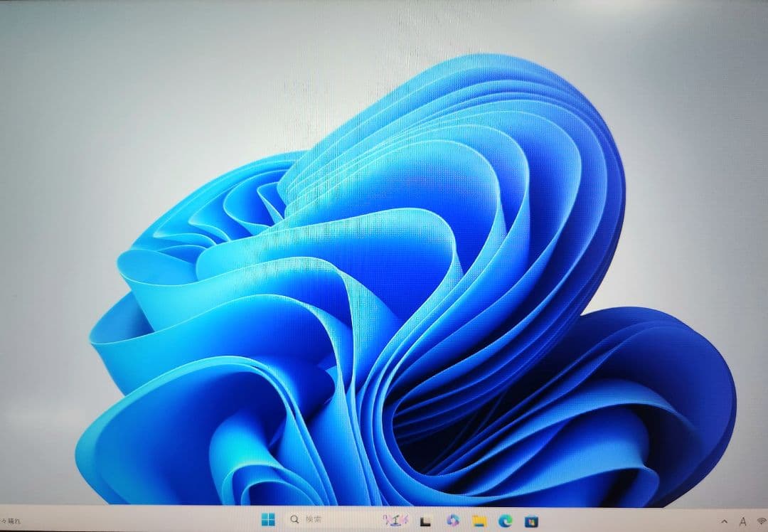Viewport: 768px width, 532px height.
Task: Click the search magnifier to begin searching
Action: click(x=293, y=520)
